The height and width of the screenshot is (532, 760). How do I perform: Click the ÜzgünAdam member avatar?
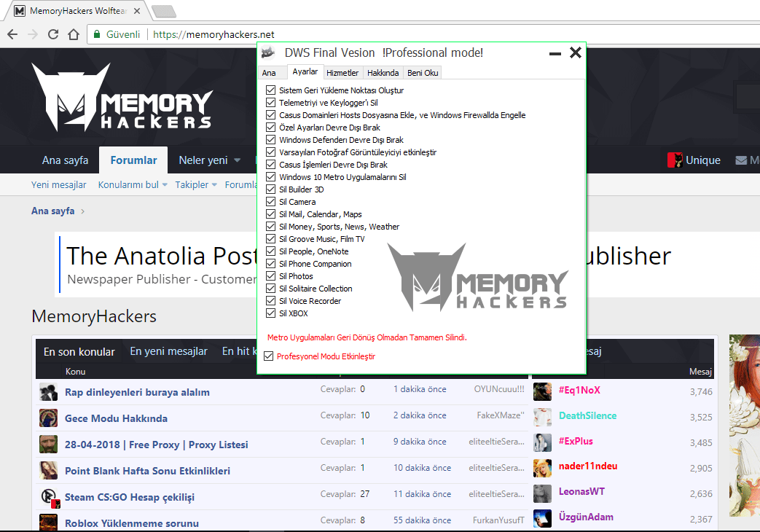pos(542,518)
